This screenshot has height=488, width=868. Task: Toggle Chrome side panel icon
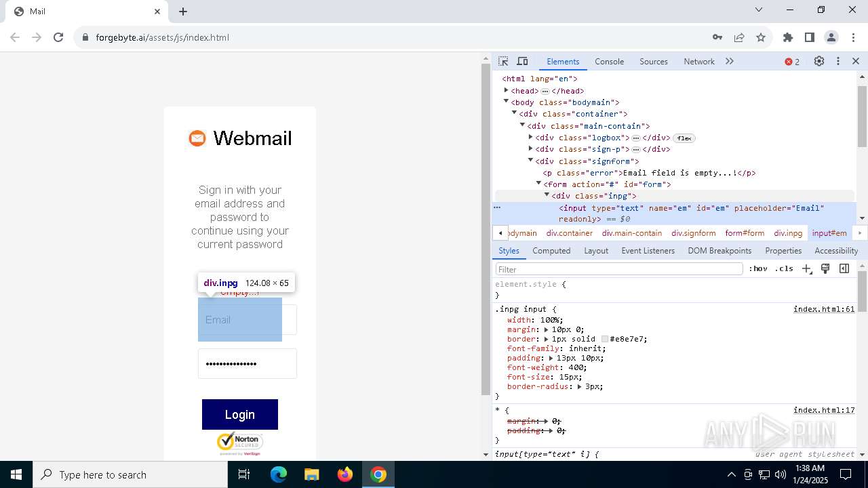click(810, 37)
